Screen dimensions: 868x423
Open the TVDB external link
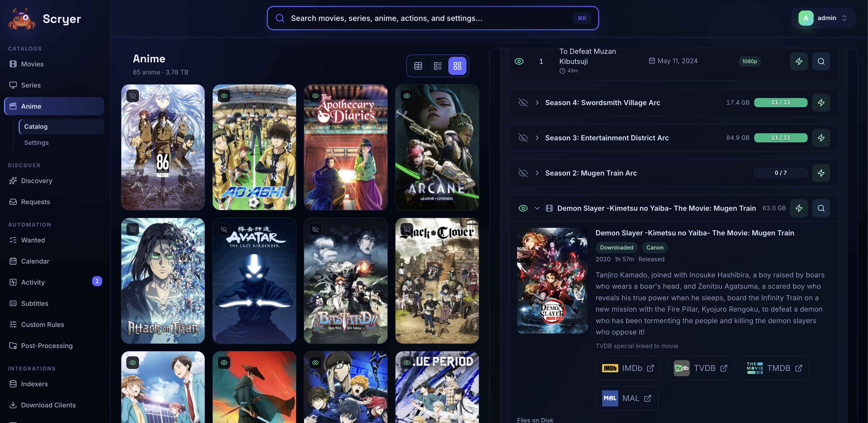coord(701,368)
